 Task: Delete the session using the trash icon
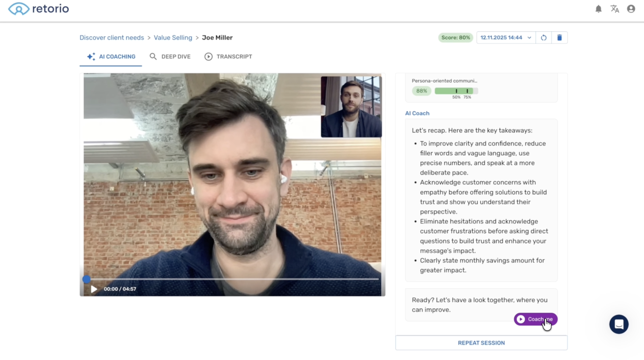[x=560, y=37]
